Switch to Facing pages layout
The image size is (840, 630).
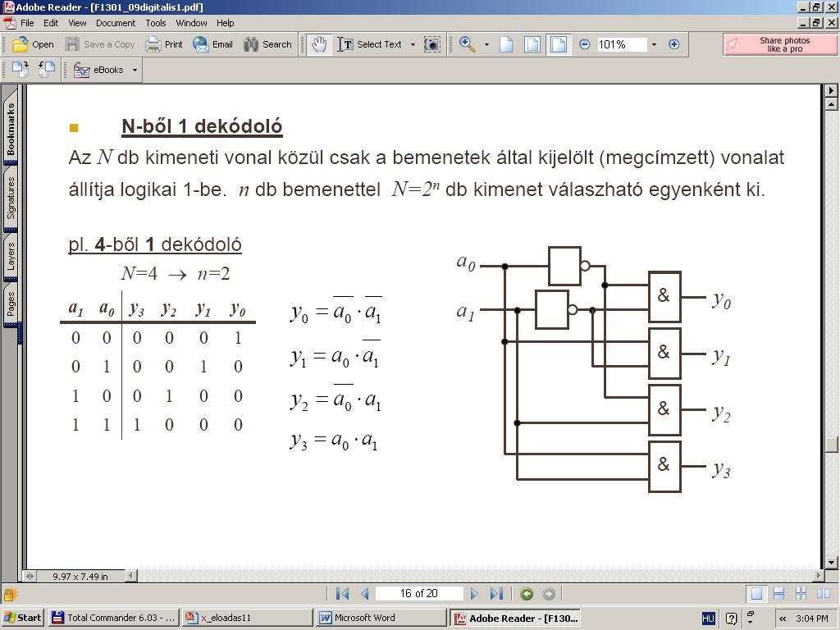(824, 594)
